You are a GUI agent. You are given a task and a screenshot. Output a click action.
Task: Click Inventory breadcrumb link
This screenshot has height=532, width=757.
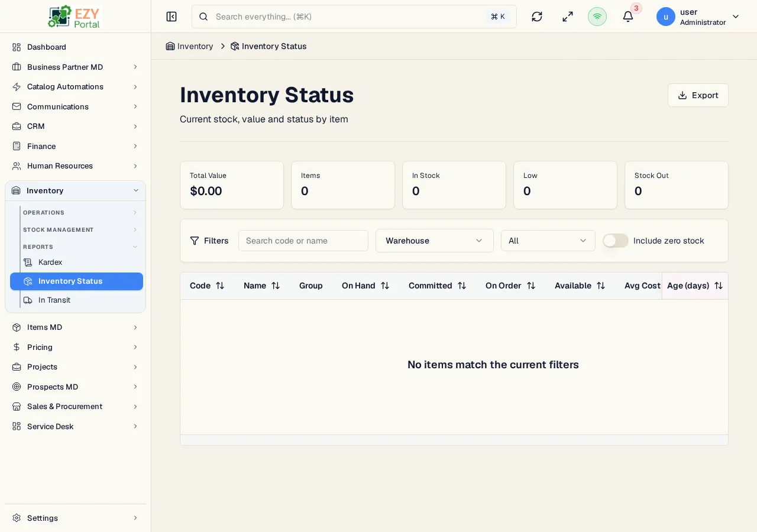[189, 46]
